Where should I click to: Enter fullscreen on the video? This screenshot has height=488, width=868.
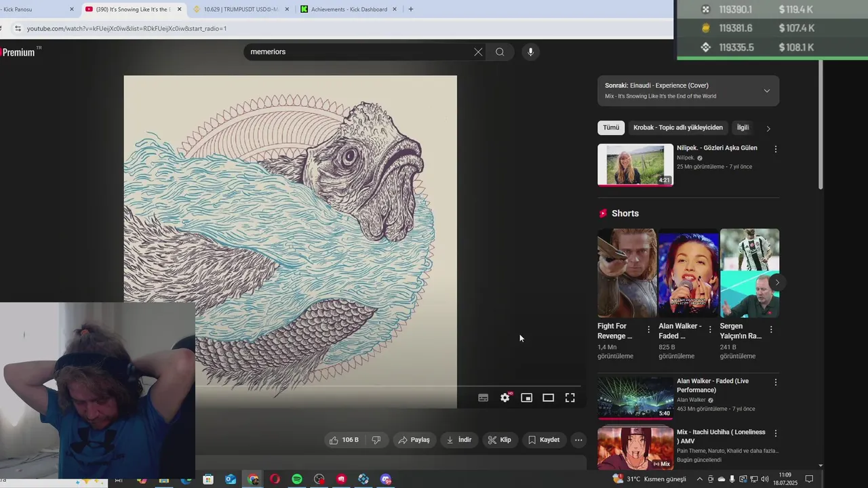click(570, 398)
